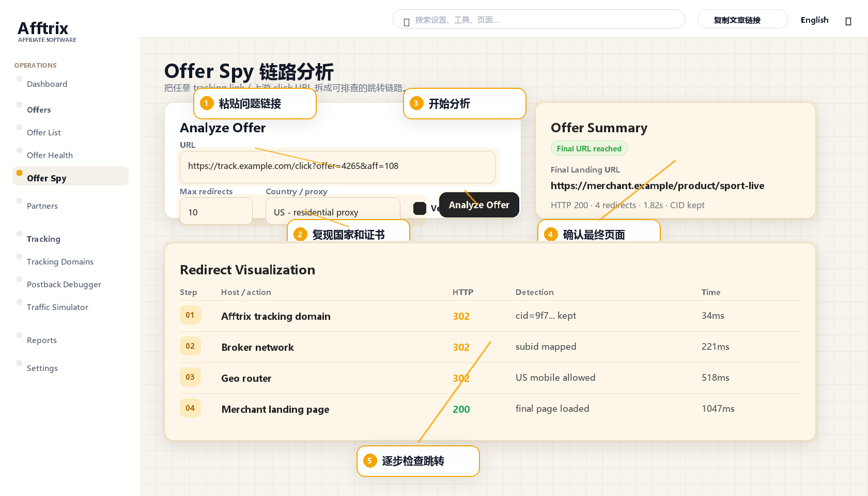This screenshot has height=496, width=868.
Task: Click the 302 status in Afftrix tracking row
Action: pyautogui.click(x=461, y=316)
